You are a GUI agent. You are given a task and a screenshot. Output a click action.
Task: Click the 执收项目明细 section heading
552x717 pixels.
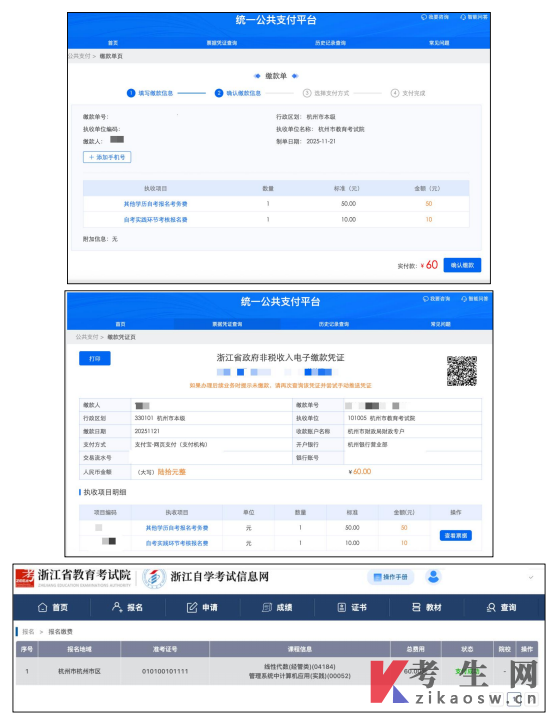click(x=105, y=492)
